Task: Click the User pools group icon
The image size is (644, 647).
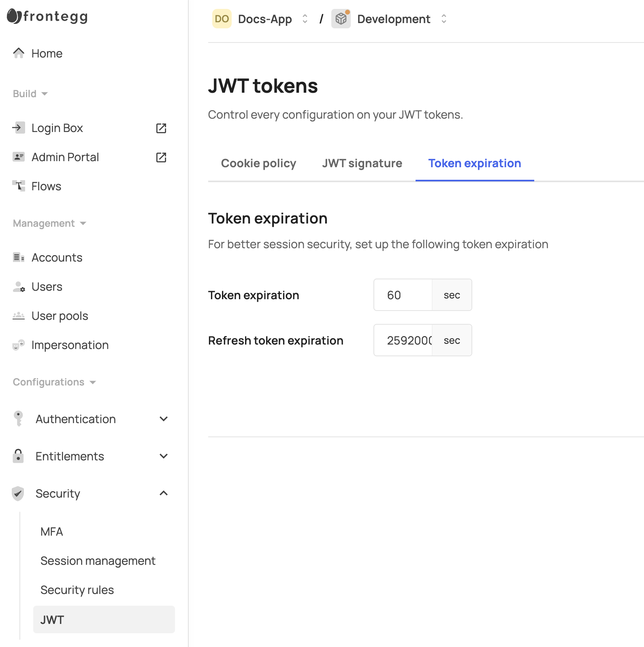Action: (19, 316)
